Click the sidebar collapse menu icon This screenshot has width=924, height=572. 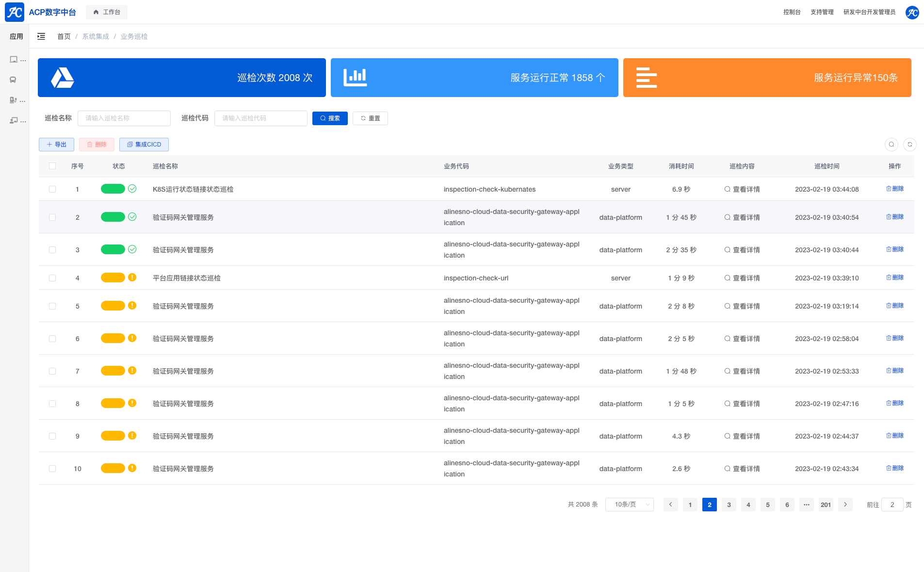(41, 36)
